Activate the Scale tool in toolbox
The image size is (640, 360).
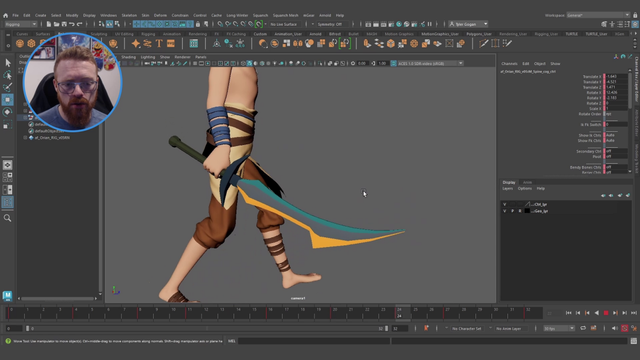click(8, 125)
